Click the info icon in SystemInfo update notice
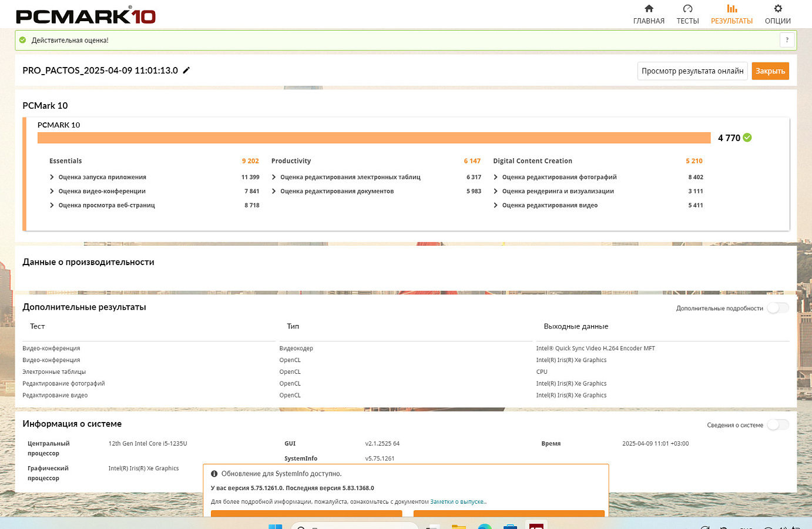This screenshot has height=529, width=812. 214,474
